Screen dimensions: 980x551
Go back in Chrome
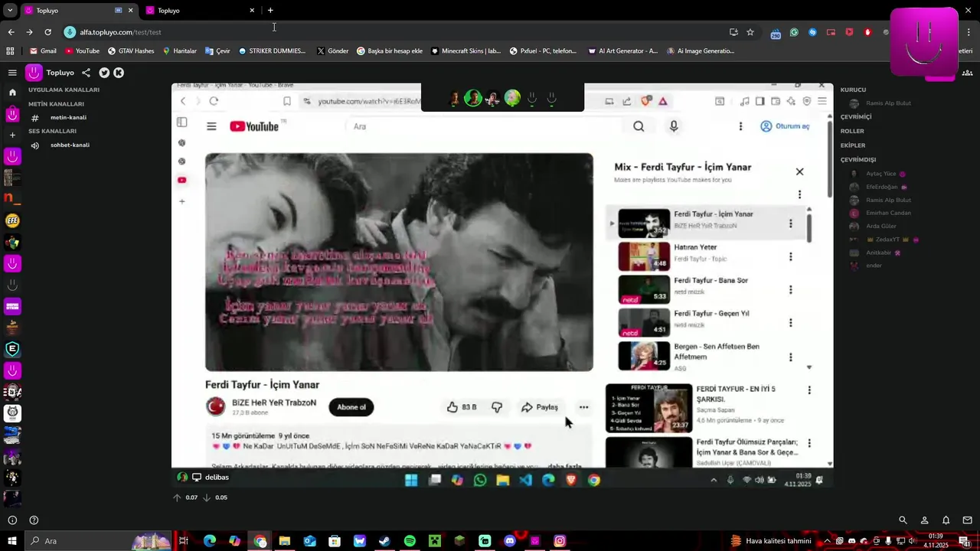pos(11,32)
